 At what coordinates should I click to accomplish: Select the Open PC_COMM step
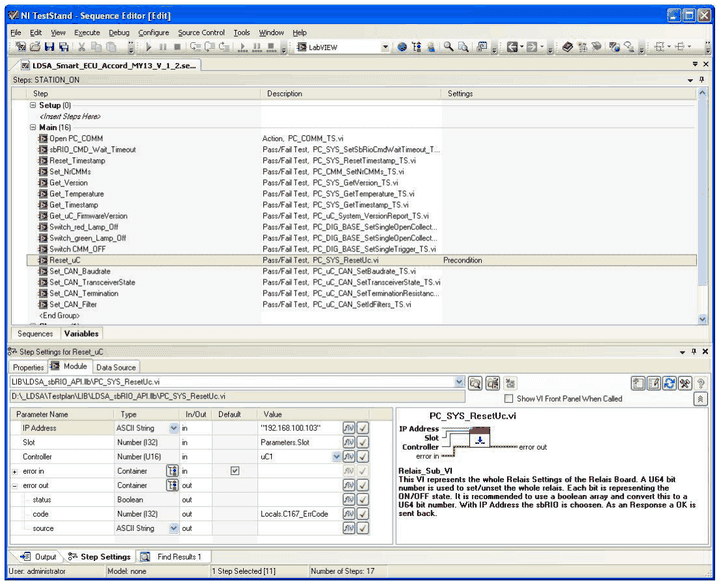(x=76, y=138)
